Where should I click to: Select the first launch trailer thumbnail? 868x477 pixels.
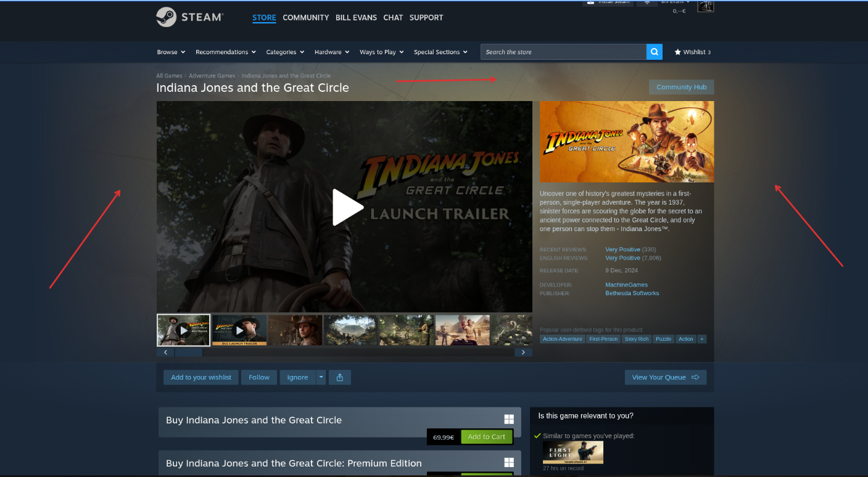[183, 330]
